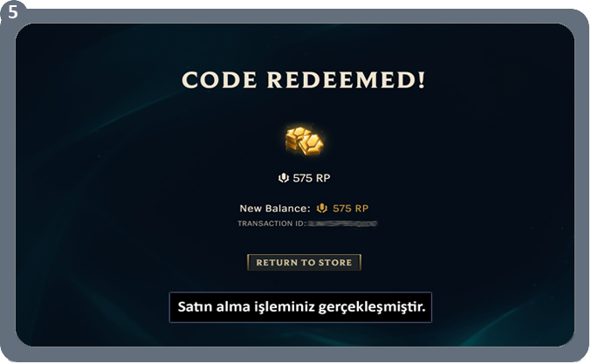Image resolution: width=591 pixels, height=364 pixels.
Task: Click the word gerçekleşmiştir in the caption
Action: pyautogui.click(x=372, y=307)
